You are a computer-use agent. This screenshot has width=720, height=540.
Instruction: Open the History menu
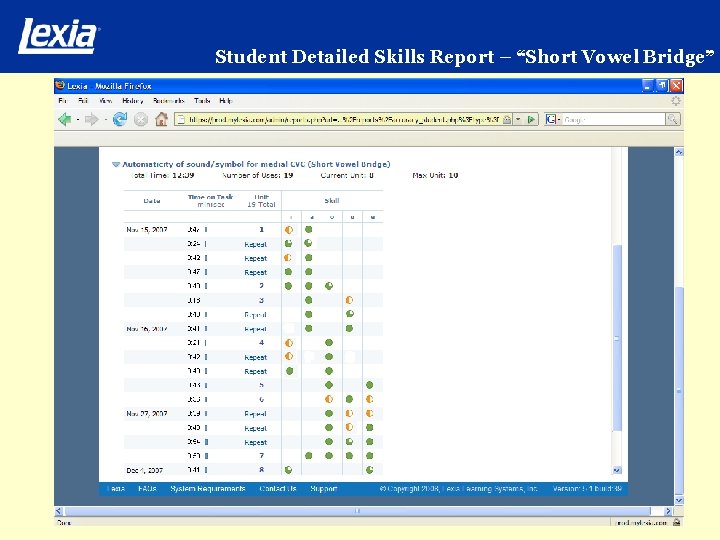click(132, 101)
